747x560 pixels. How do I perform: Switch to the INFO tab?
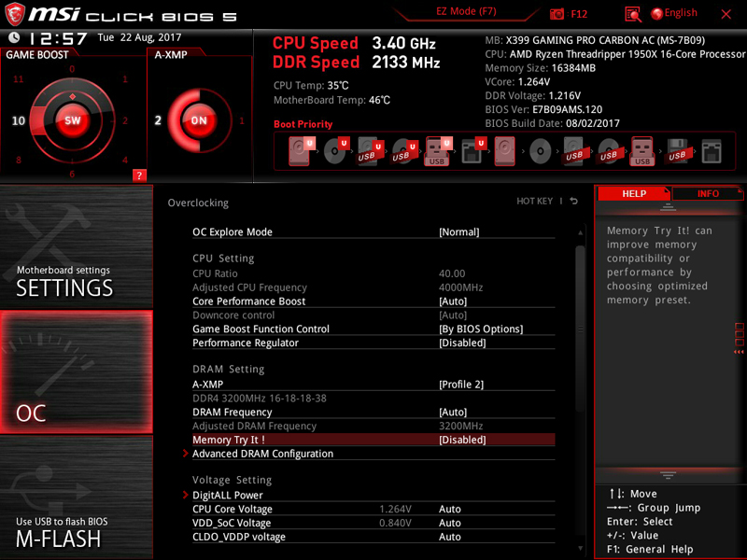pos(708,193)
